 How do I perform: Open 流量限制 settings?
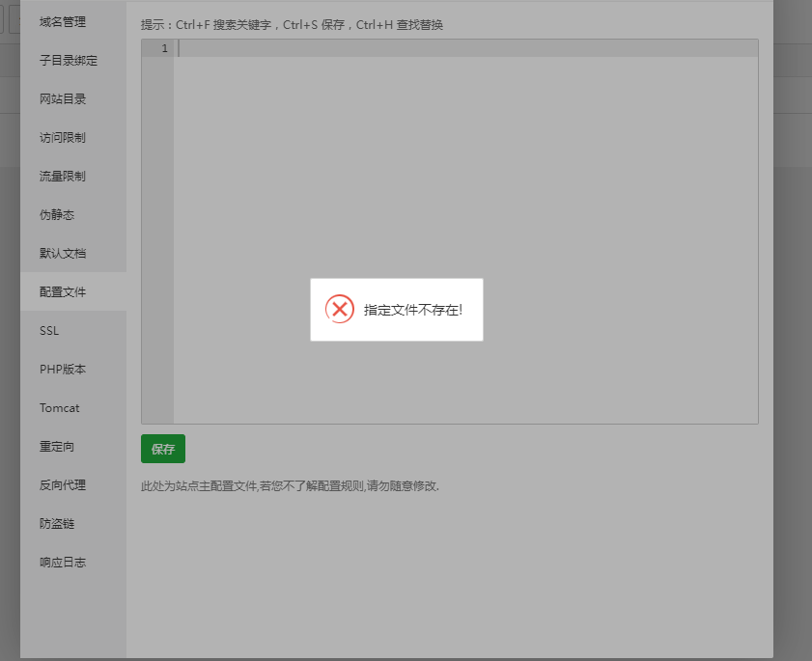61,176
